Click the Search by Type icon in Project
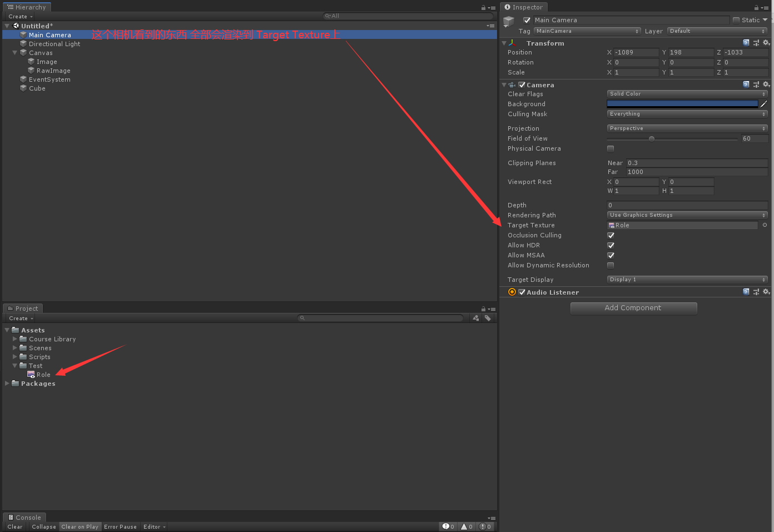 point(476,318)
